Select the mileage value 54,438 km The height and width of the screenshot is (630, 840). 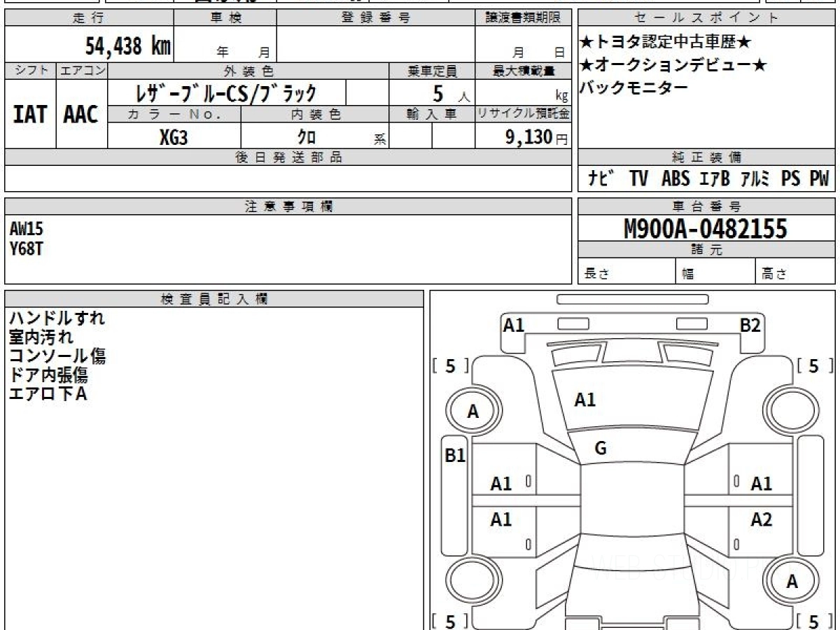[x=128, y=46]
